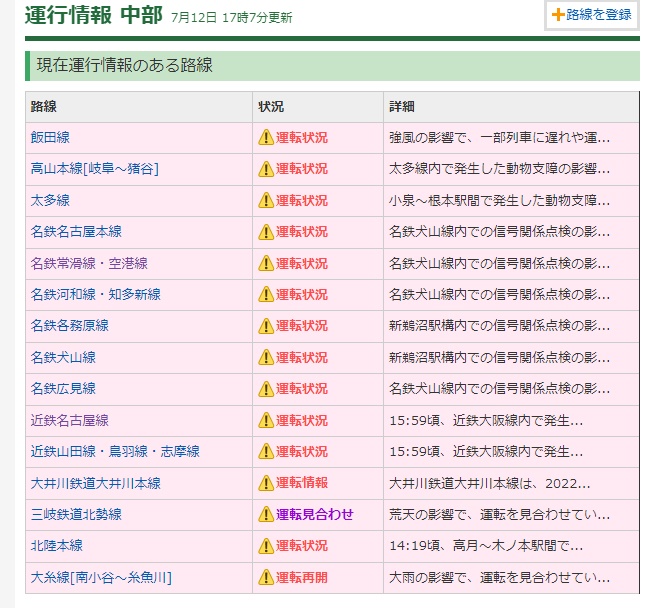This screenshot has height=608, width=649.
Task: Click 運転状況 status for 名鉄犬山線
Action: pos(302,357)
